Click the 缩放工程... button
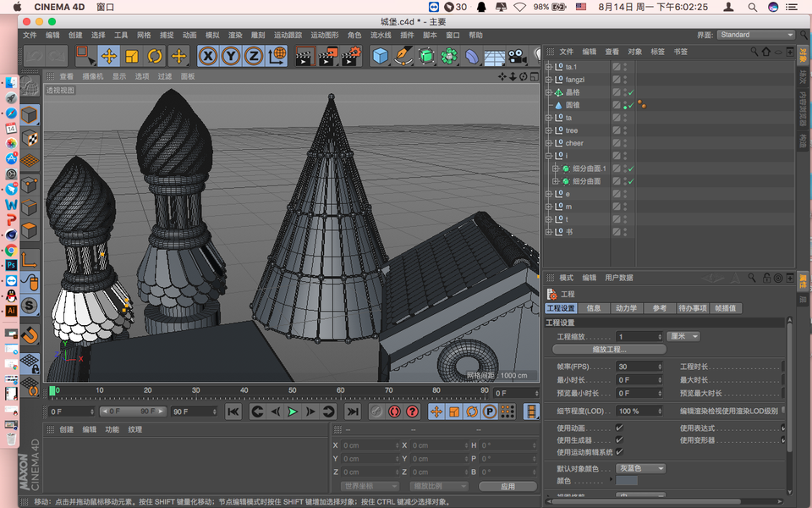 609,349
